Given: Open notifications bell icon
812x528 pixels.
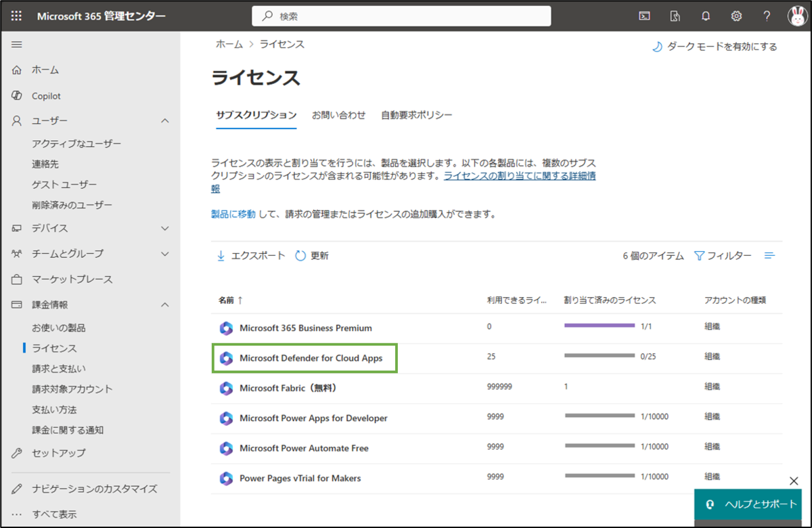Looking at the screenshot, I should [x=706, y=16].
